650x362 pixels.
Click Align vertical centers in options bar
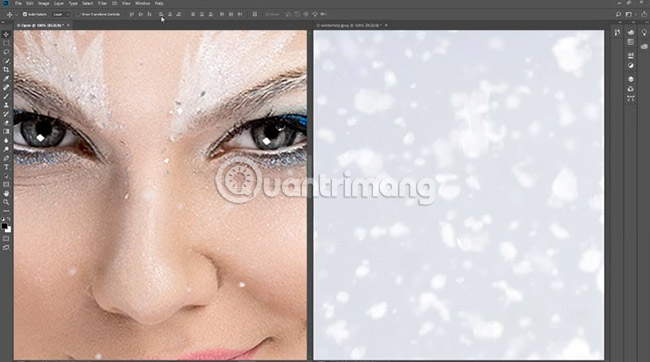(141, 14)
